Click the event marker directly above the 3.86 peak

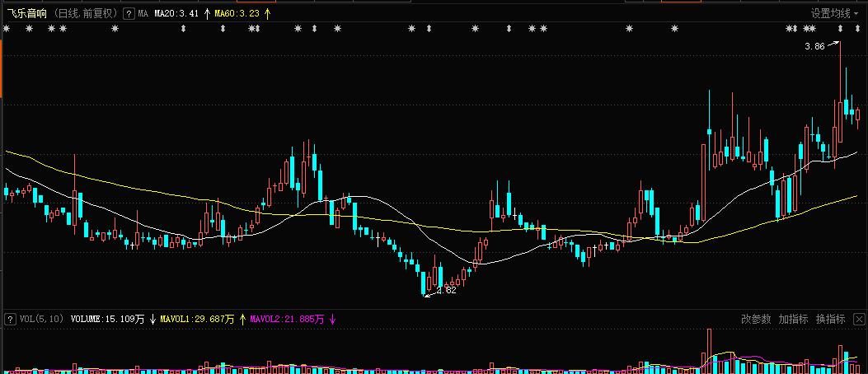840,29
